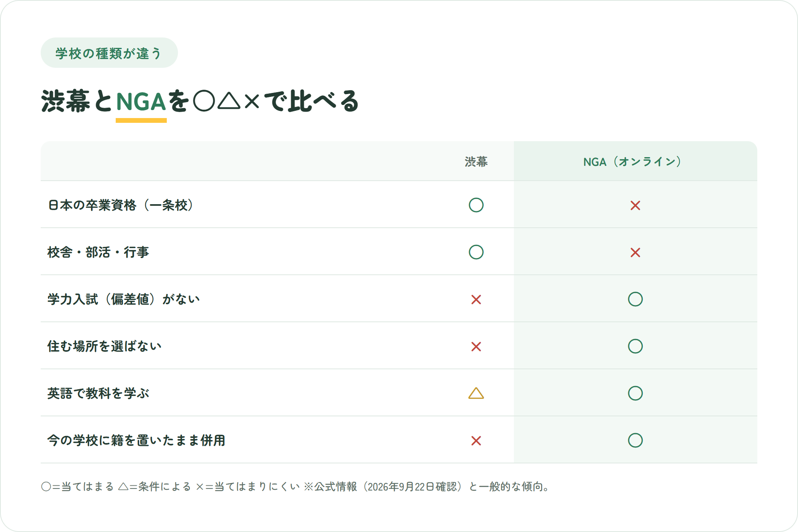This screenshot has width=798, height=532.
Task: Click the NGA circle for 籍を置いたまま併用
Action: point(635,440)
